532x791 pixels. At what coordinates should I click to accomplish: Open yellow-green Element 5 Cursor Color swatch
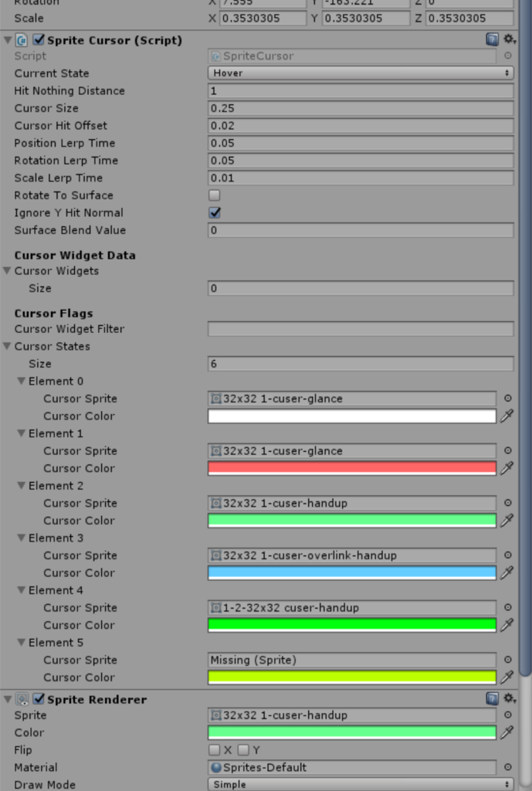click(x=352, y=677)
